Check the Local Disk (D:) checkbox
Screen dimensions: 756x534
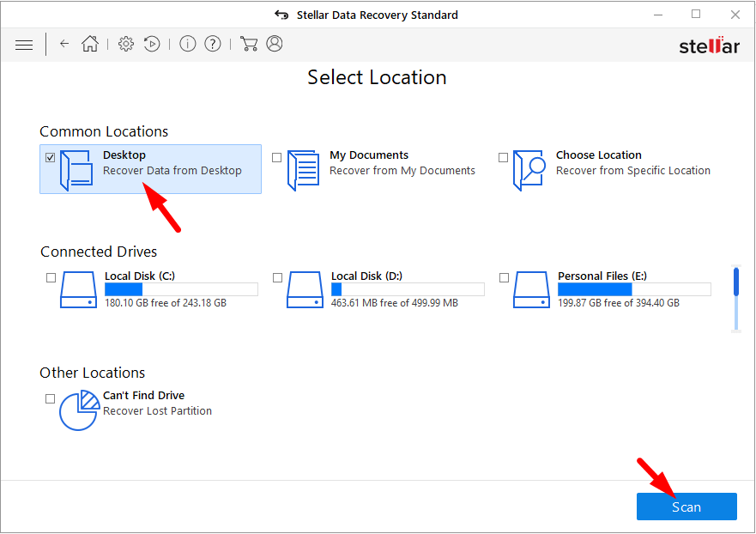click(278, 278)
